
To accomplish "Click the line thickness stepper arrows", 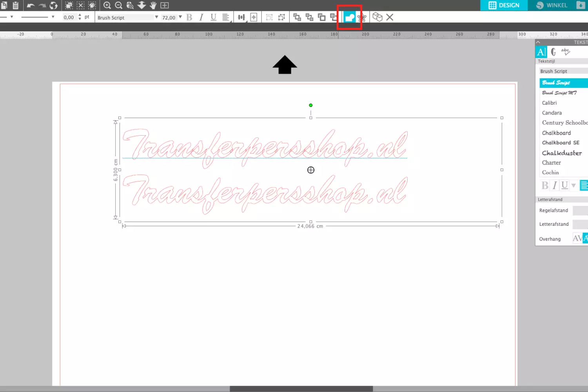I will (80, 17).
